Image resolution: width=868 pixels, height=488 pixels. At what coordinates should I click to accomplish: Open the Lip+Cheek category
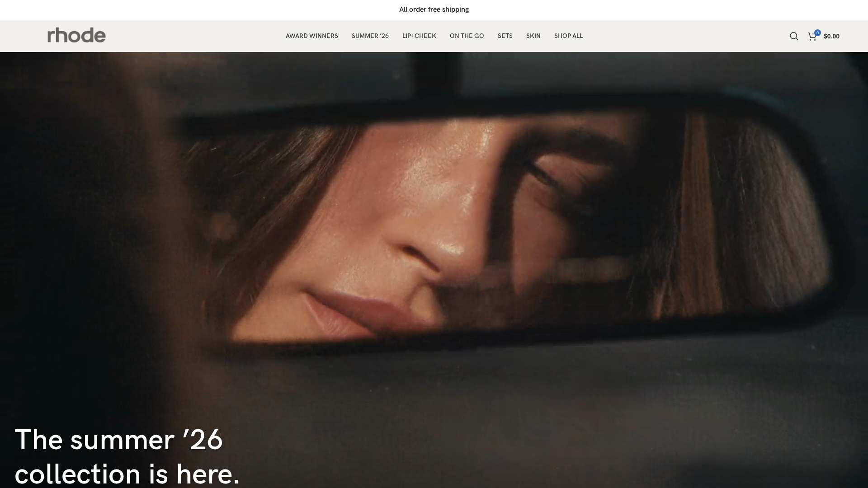pyautogui.click(x=419, y=36)
